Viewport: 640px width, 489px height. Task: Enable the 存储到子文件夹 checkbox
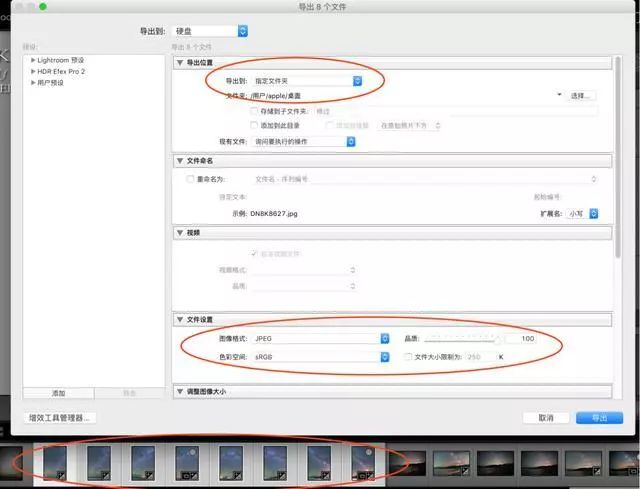[x=254, y=111]
